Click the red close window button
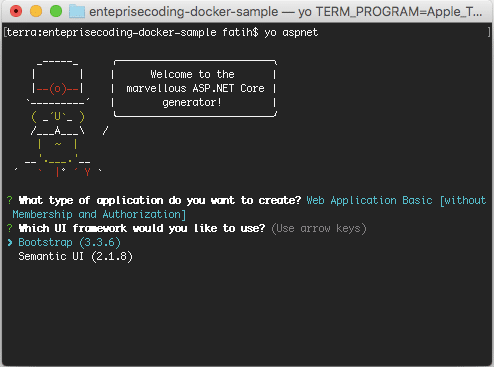 (16, 11)
